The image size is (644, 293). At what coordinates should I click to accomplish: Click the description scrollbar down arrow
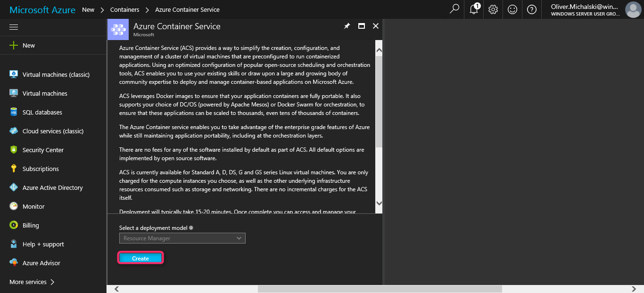pyautogui.click(x=379, y=203)
